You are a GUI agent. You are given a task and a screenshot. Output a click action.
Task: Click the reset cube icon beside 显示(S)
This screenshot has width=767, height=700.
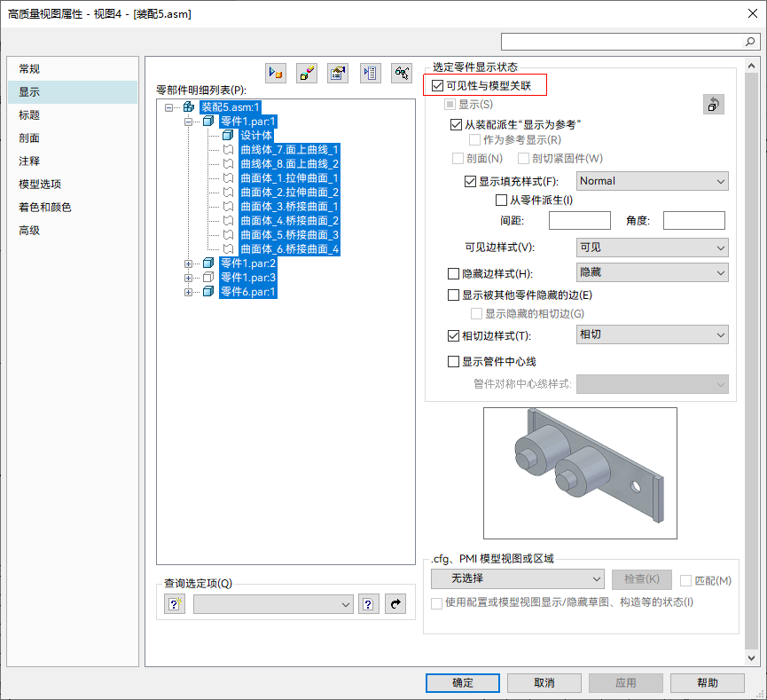pyautogui.click(x=714, y=105)
